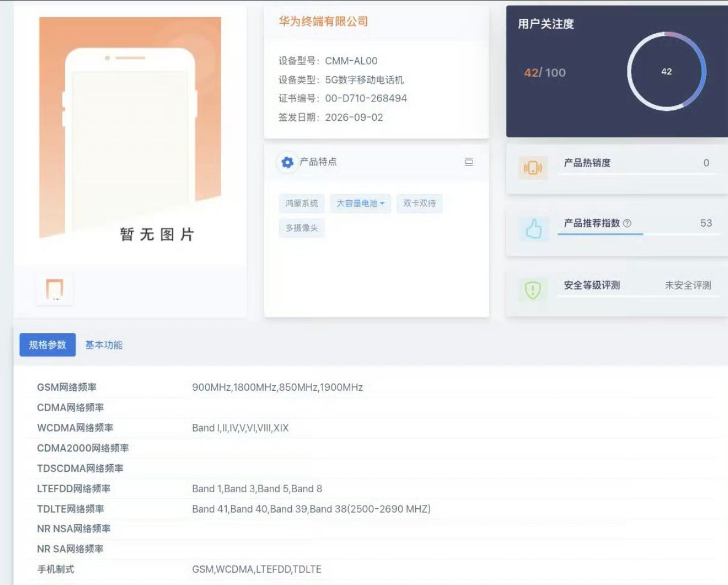728x585 pixels.
Task: Click the TDLTE网络频率 row label
Action: point(70,509)
